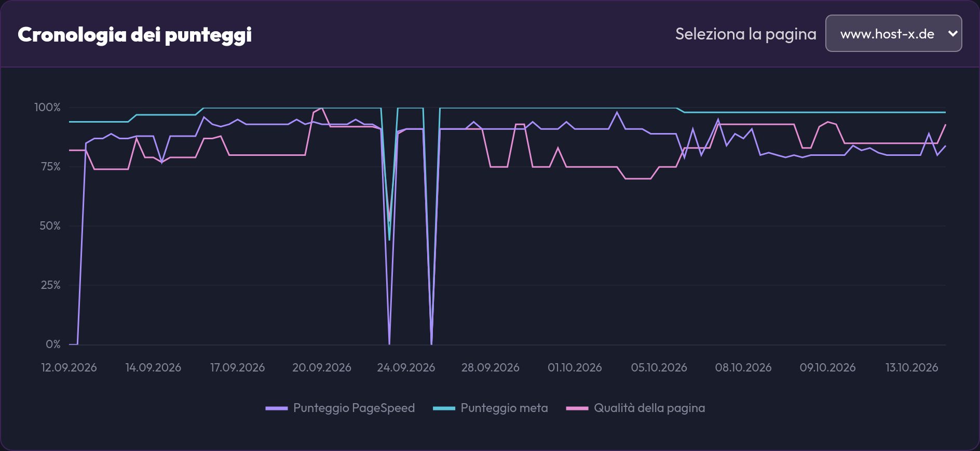Click the 0% y-axis label
Image resolution: width=980 pixels, height=451 pixels.
coord(53,344)
